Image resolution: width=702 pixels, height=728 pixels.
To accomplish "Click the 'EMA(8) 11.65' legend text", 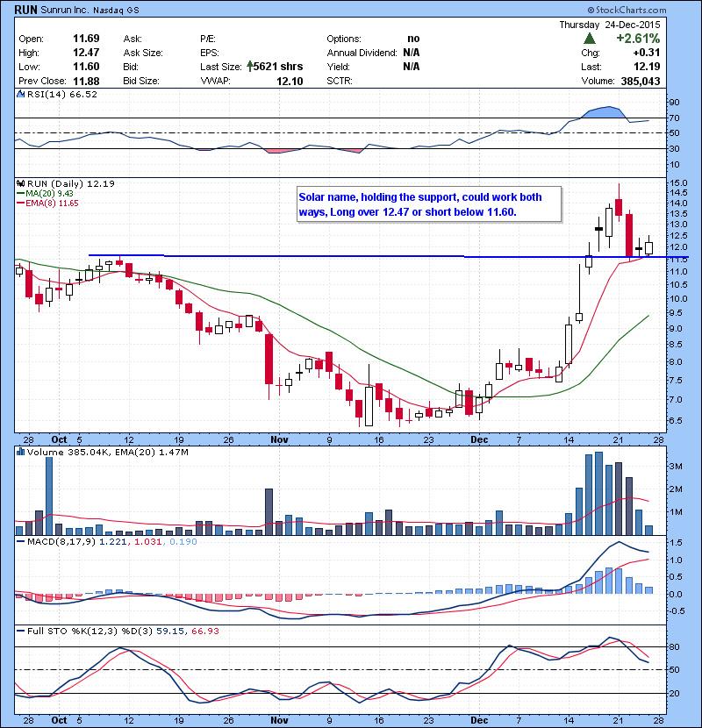I will pos(52,203).
